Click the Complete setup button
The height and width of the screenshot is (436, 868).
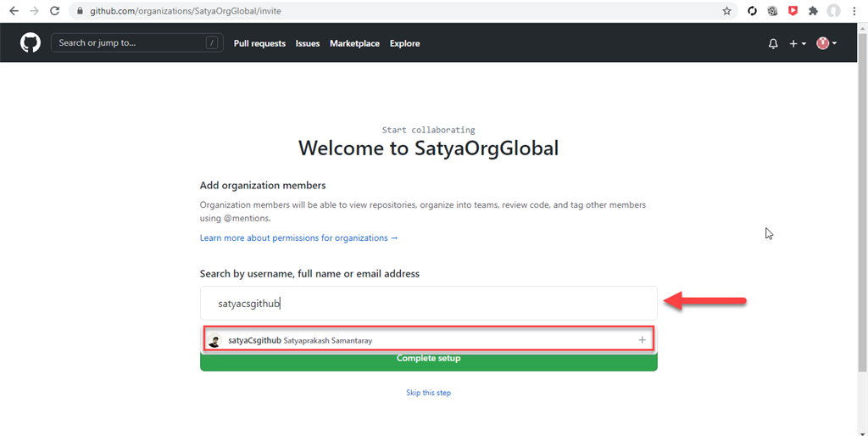428,361
